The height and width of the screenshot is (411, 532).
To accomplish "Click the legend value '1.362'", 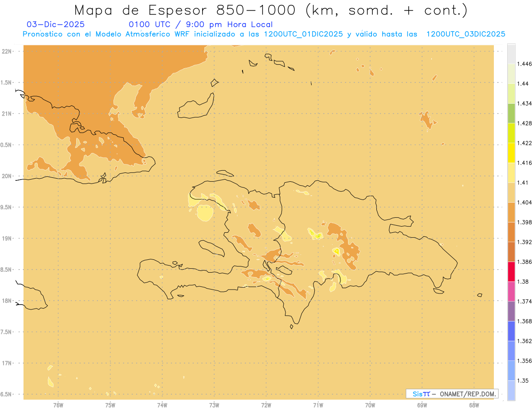I will click(x=524, y=341).
